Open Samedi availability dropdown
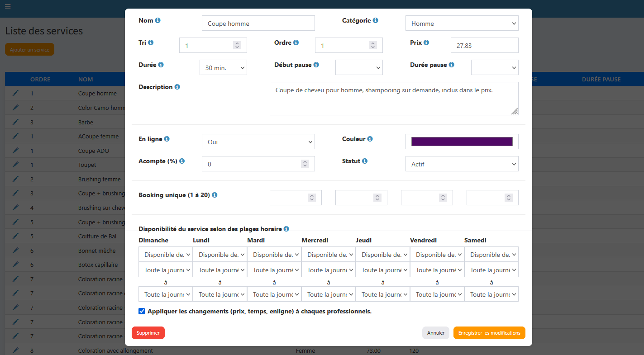Screen dimensions: 644x355 click(x=491, y=254)
